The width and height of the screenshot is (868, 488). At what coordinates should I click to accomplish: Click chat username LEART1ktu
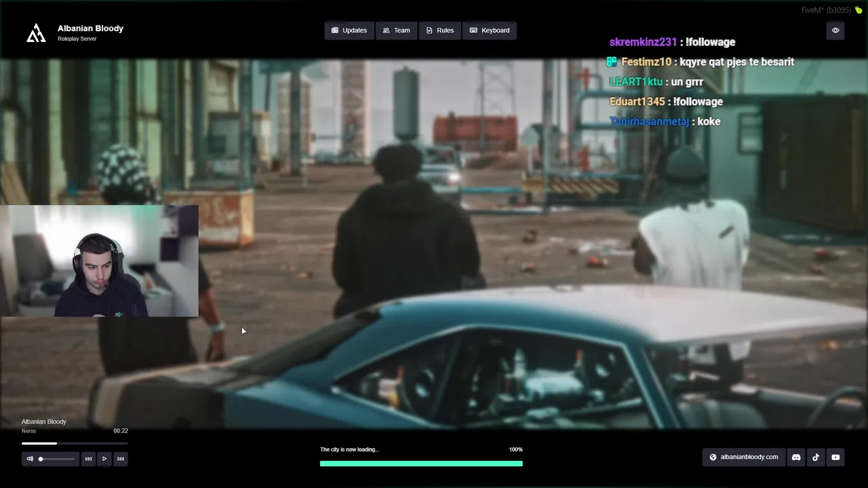click(x=636, y=82)
